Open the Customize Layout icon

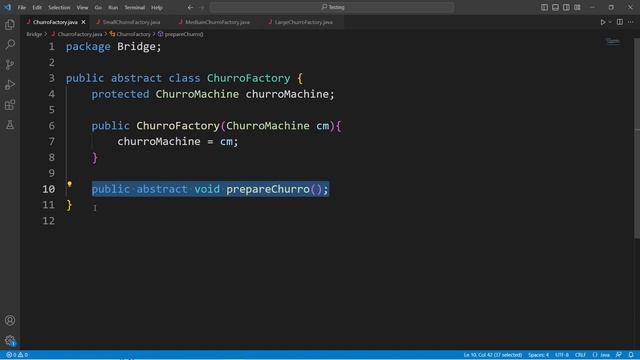tap(577, 7)
